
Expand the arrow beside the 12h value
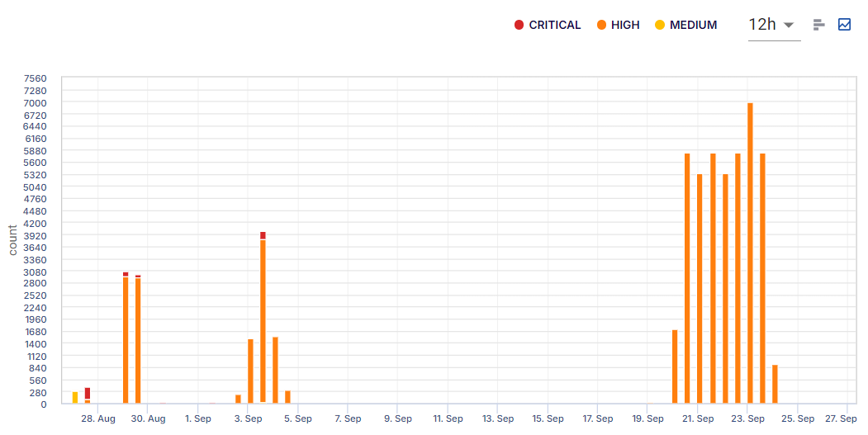tap(789, 26)
